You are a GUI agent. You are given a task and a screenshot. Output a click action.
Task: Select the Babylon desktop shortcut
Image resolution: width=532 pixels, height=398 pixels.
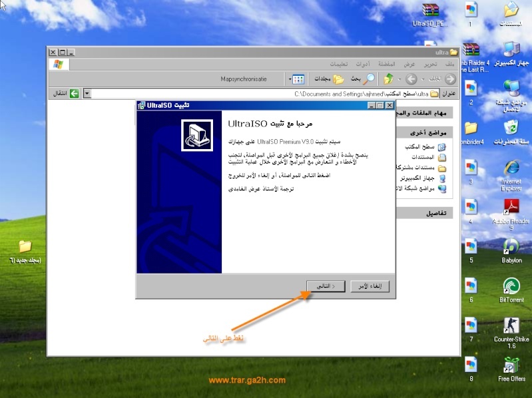[x=511, y=251]
